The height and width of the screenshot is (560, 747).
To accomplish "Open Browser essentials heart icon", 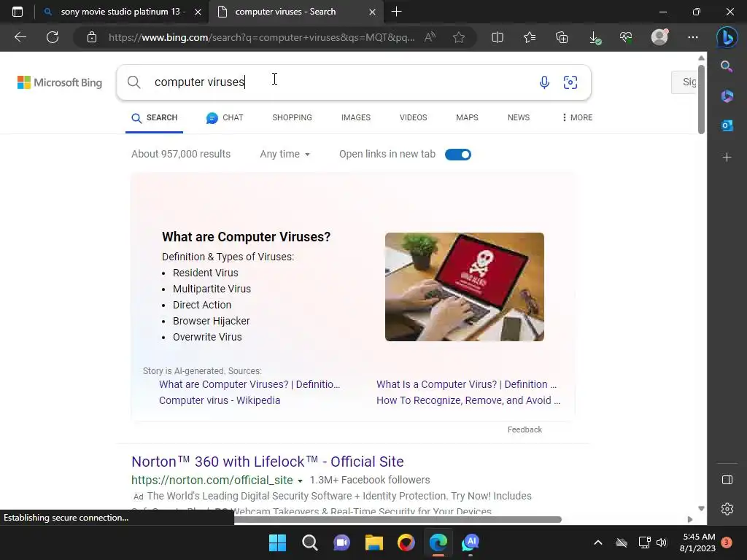I will [x=626, y=37].
